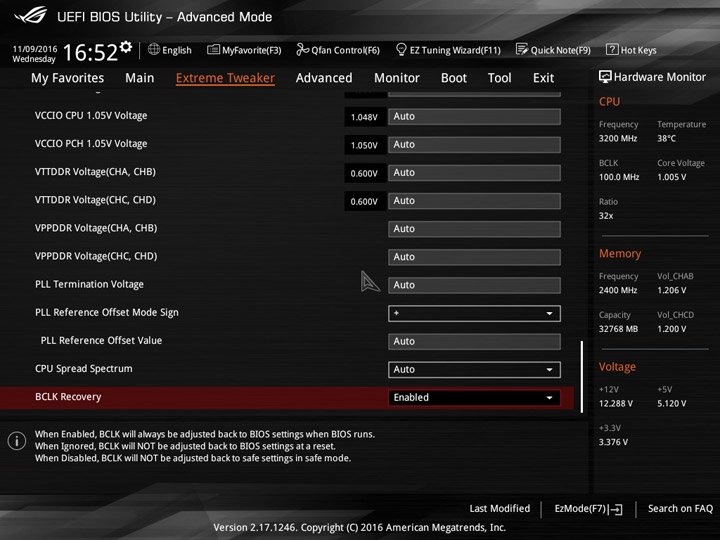Viewport: 720px width, 540px height.
Task: Click the +3.3V 3.376 V reading
Action: [x=613, y=442]
